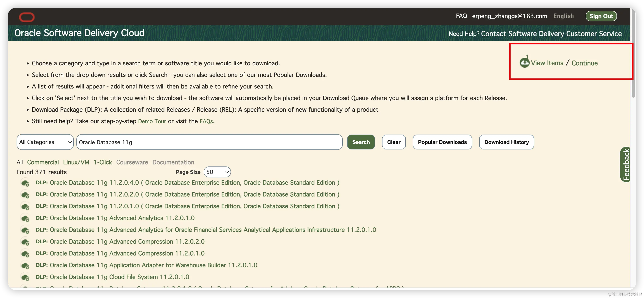The height and width of the screenshot is (298, 644).
Task: Click cloud icon for Oracle Database 11g 11.2.0.2.0
Action: click(25, 195)
